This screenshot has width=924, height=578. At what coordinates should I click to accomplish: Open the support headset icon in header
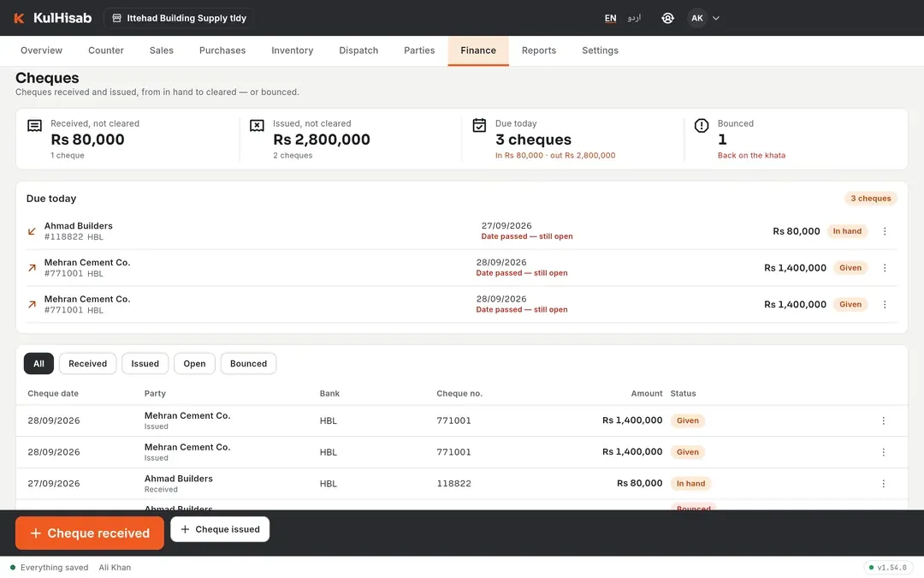(667, 18)
